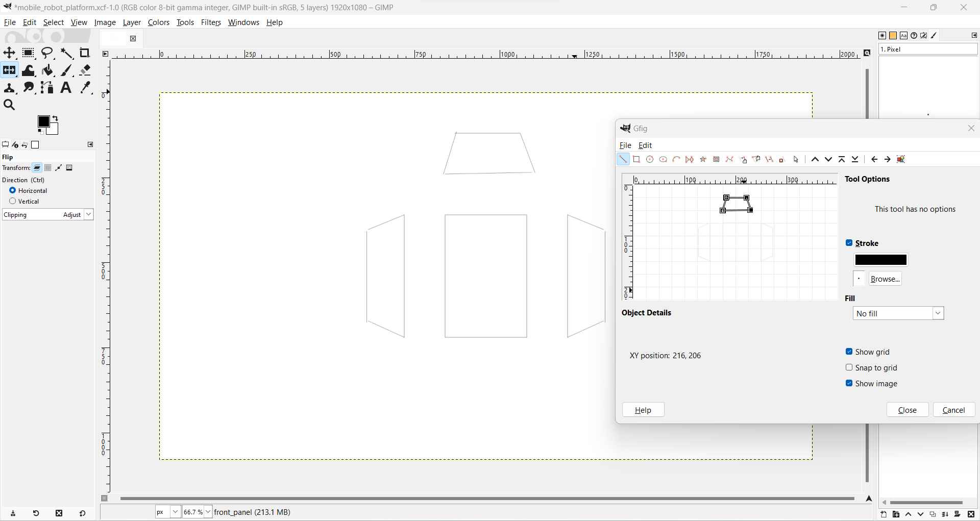Screen dimensions: 980x521
Task: Select the Rectangle Select tool
Action: click(x=29, y=53)
